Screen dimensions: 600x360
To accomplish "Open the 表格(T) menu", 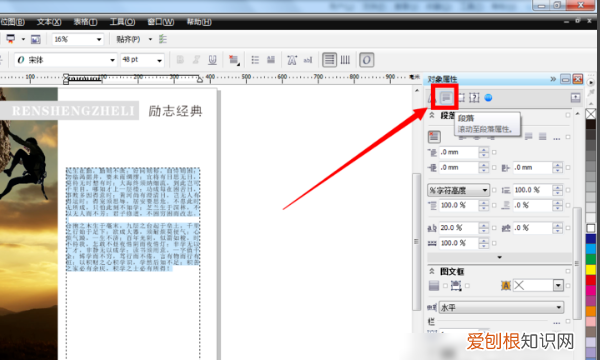I will [x=85, y=22].
